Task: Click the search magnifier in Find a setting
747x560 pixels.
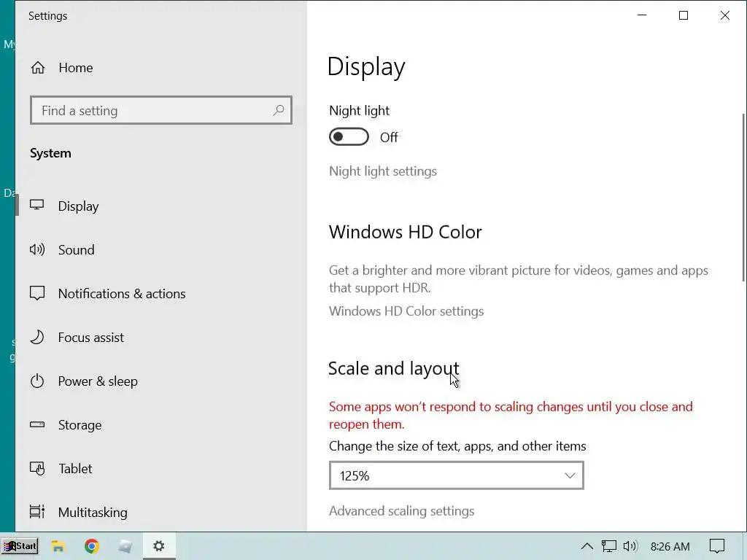Action: (x=279, y=111)
